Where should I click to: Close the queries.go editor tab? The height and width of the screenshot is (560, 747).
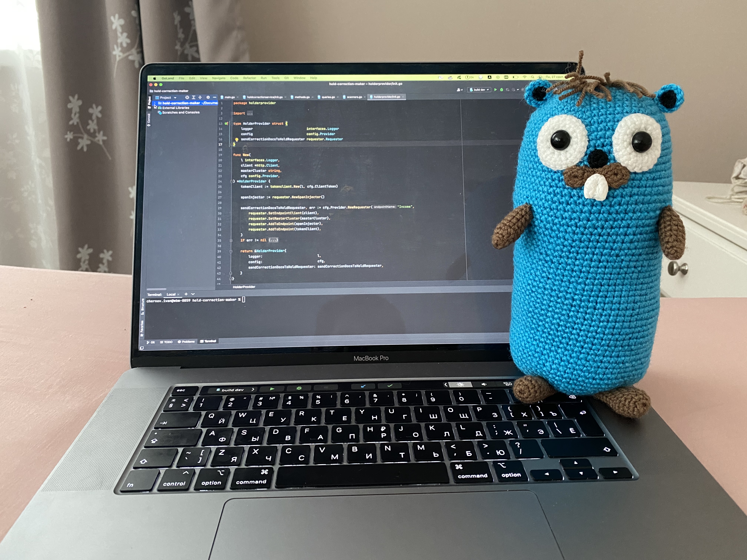click(x=338, y=97)
